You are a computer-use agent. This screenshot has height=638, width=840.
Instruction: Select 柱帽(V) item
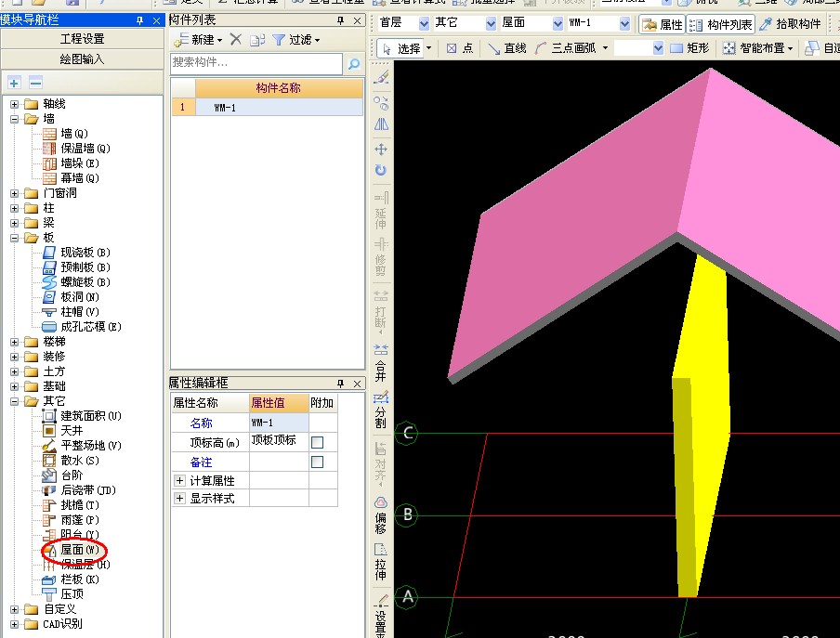pos(80,311)
